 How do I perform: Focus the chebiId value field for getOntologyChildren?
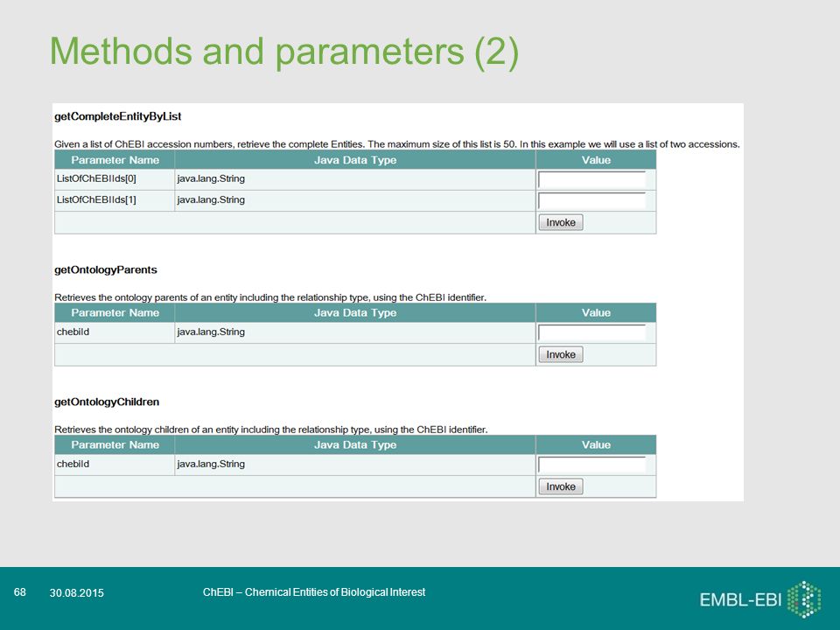(591, 465)
